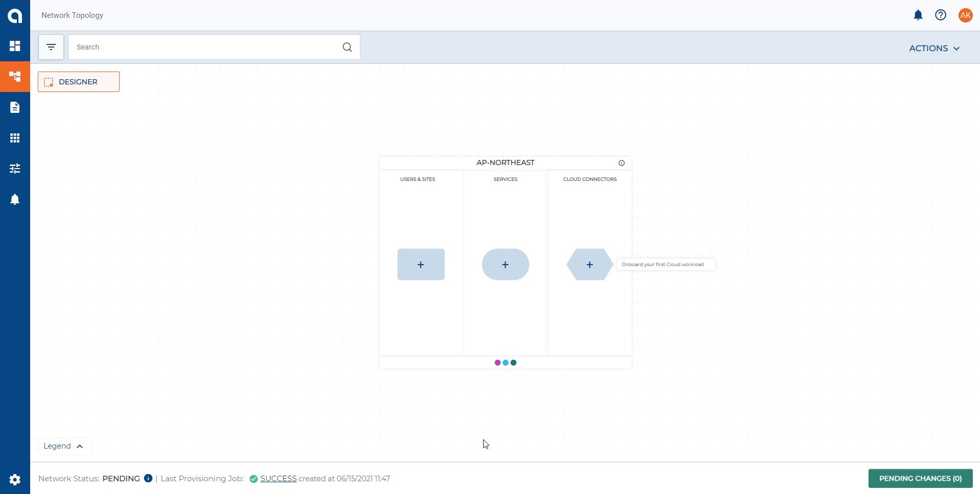
Task: Open the alerts bell in sidebar
Action: coord(15,199)
